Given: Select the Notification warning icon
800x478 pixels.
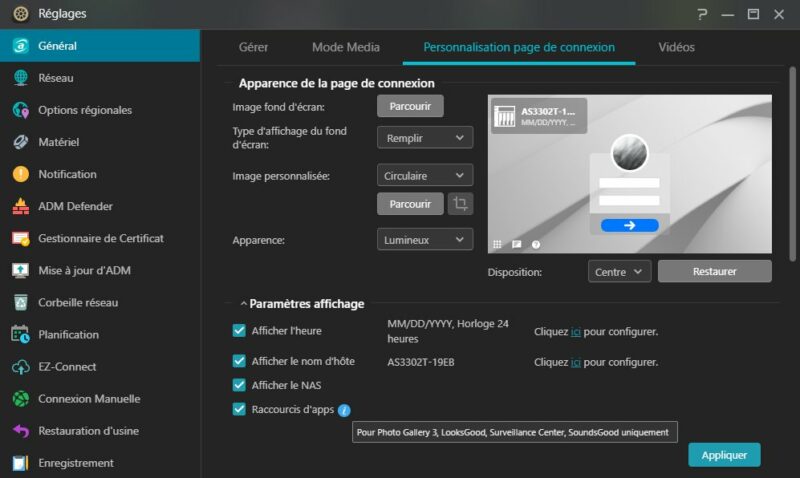Looking at the screenshot, I should (x=20, y=174).
